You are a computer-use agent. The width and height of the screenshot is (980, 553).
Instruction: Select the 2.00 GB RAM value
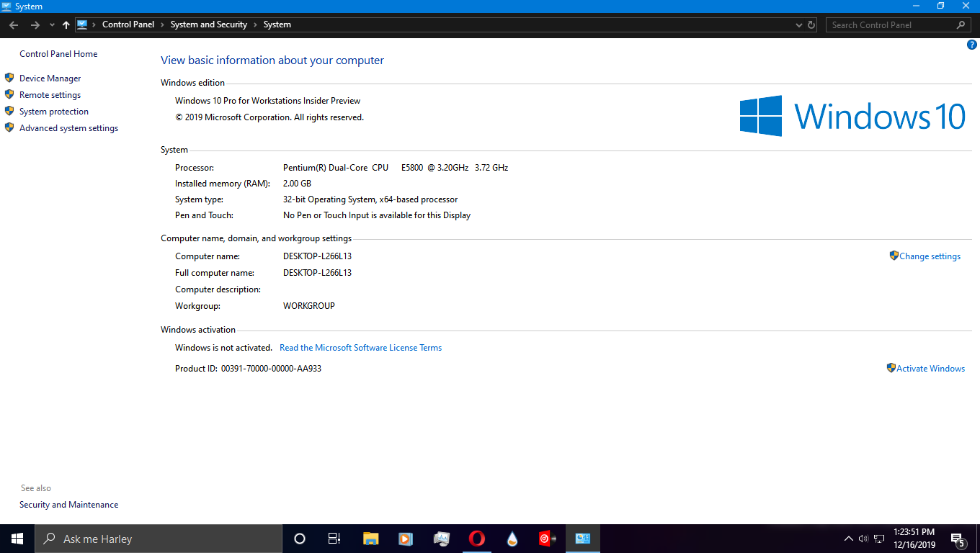point(298,184)
